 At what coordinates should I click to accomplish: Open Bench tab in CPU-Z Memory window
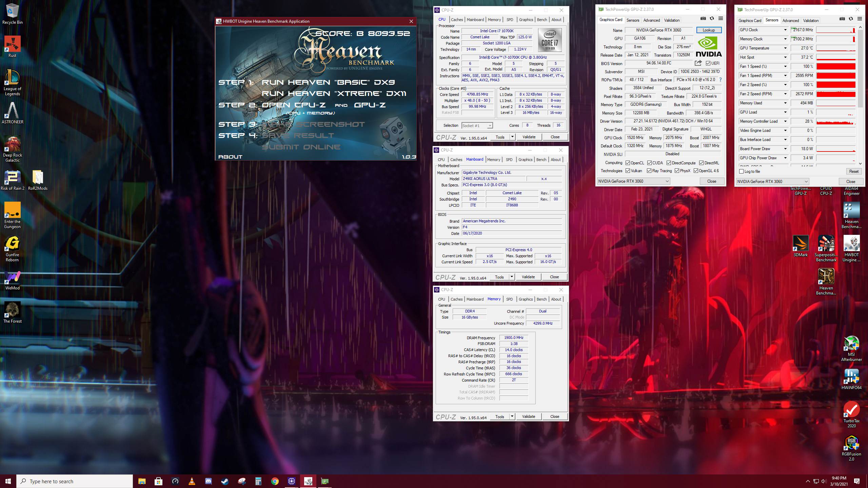click(541, 299)
